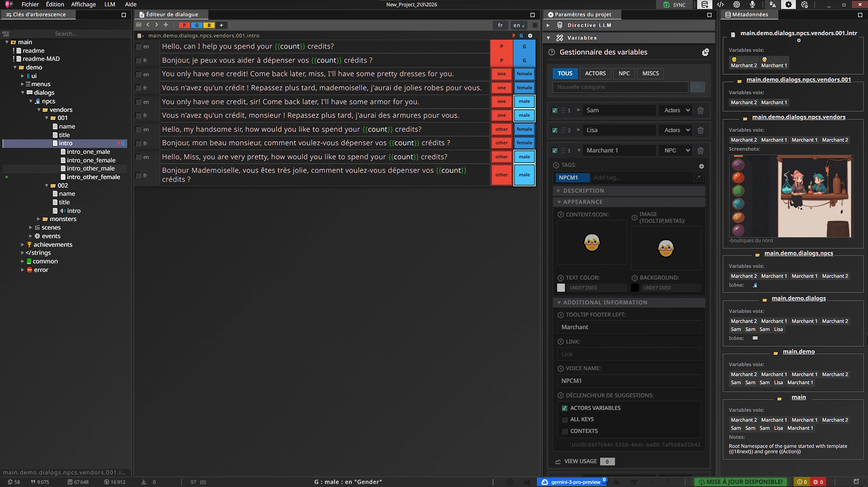
Task: Click the translation icon in the top toolbar
Action: click(773, 5)
